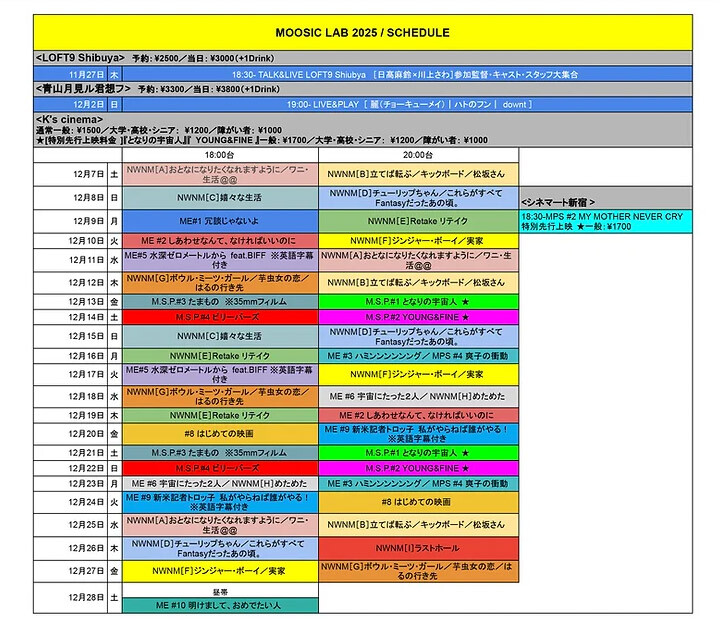Select the <K's cinema> venue heading

click(x=69, y=119)
